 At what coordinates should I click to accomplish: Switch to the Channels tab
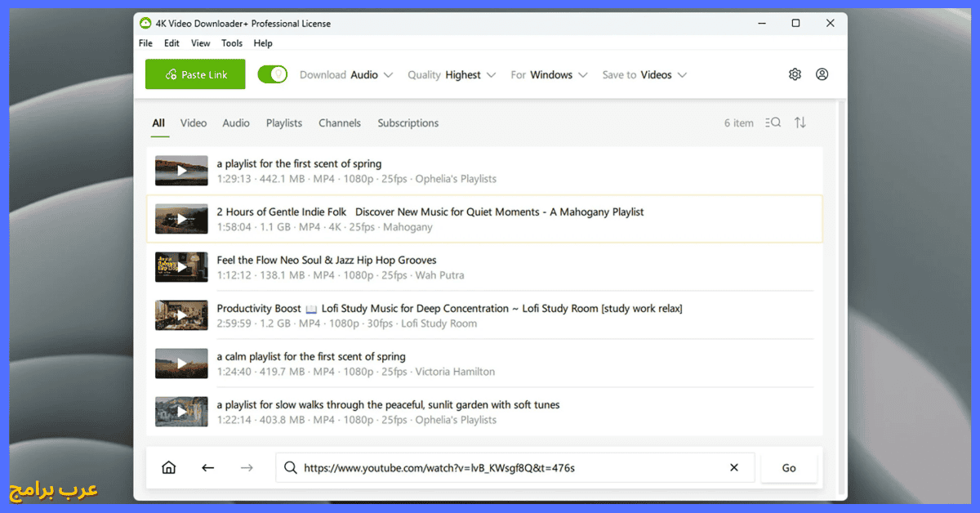tap(340, 123)
